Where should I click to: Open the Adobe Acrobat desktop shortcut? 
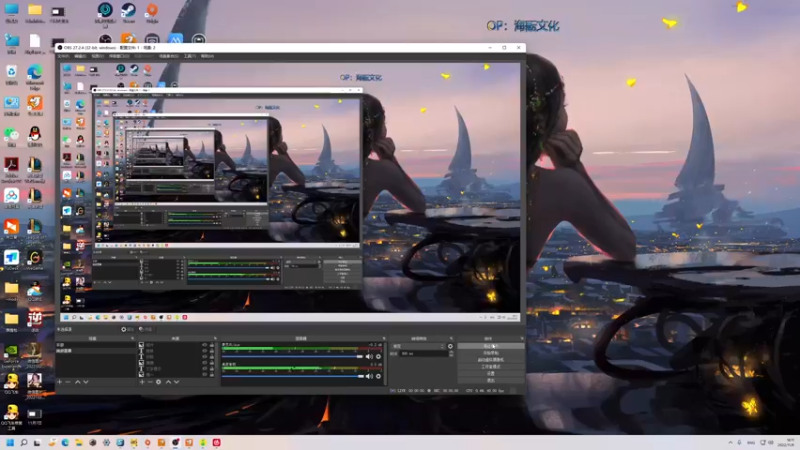pyautogui.click(x=11, y=169)
